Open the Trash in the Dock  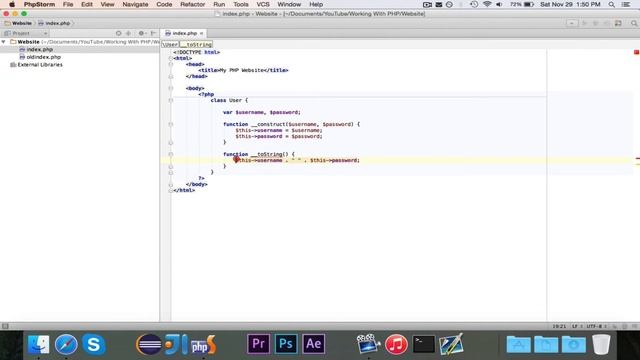pyautogui.click(x=601, y=344)
